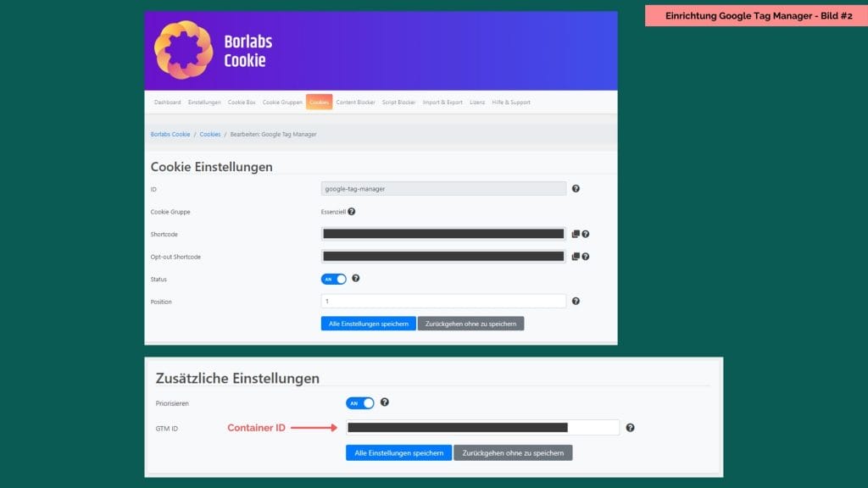Click the Cookies breadcrumb link
Image resolution: width=868 pixels, height=488 pixels.
pyautogui.click(x=210, y=135)
